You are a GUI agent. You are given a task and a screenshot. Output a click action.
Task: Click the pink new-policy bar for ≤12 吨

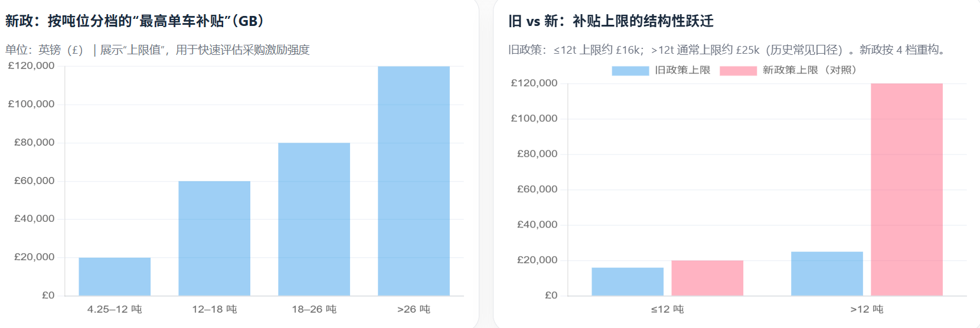(707, 278)
